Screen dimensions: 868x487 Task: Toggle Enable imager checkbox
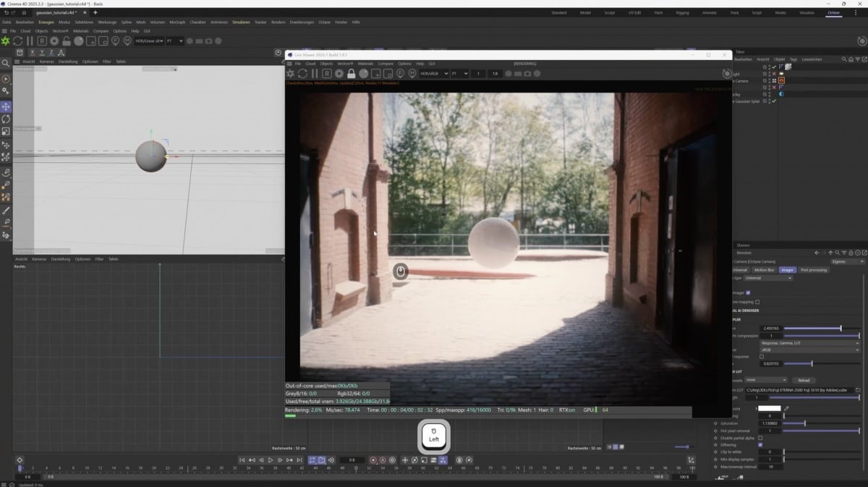pyautogui.click(x=748, y=293)
